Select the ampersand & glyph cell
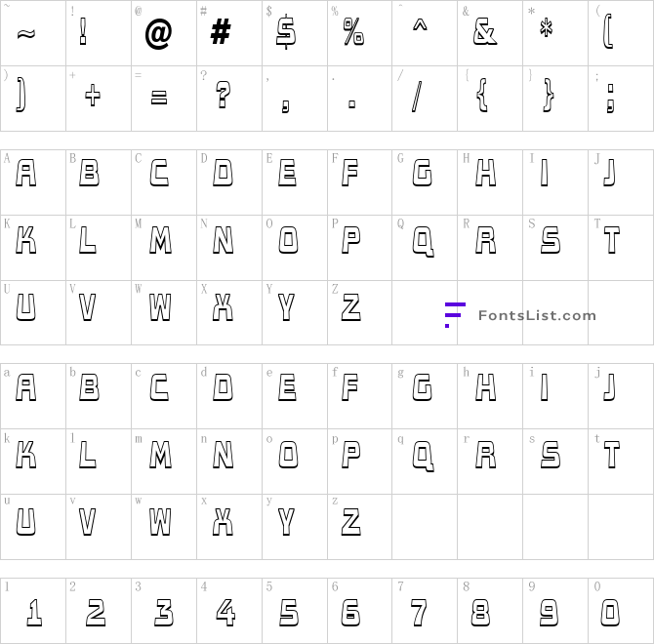 490,33
